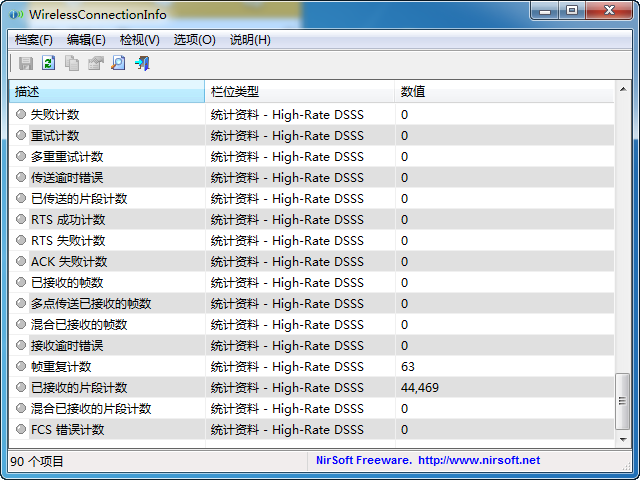640x480 pixels.
Task: Select the 已接收的片段计数 row
Action: [311, 388]
